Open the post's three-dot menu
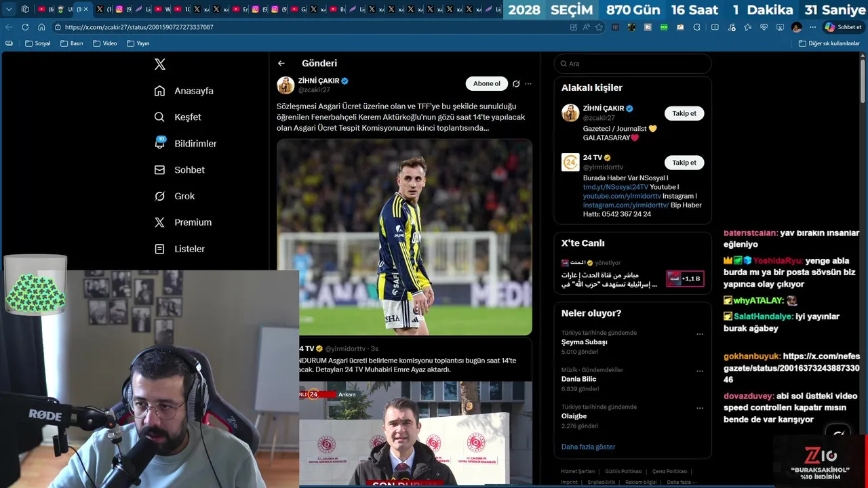868x488 pixels. [x=528, y=83]
